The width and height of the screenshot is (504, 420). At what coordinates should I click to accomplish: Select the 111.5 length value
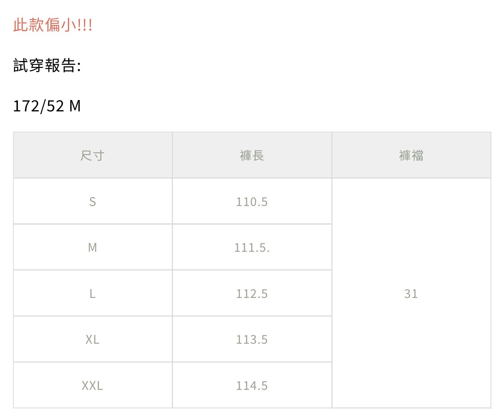pyautogui.click(x=252, y=248)
